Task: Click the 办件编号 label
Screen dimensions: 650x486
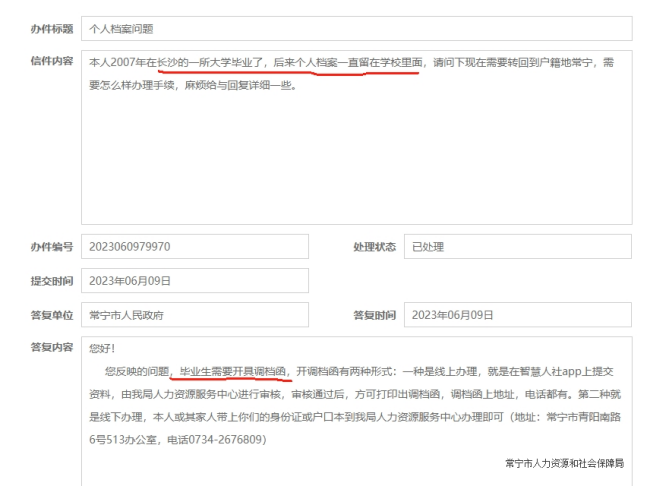Action: pos(52,247)
